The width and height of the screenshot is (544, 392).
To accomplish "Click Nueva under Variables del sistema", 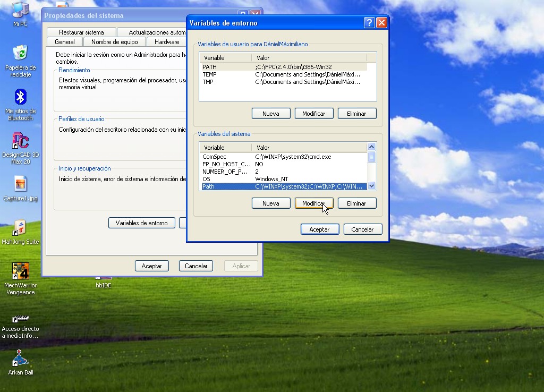I will coord(271,203).
